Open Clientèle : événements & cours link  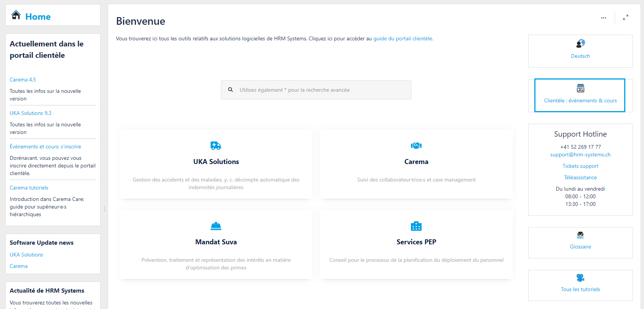point(580,100)
